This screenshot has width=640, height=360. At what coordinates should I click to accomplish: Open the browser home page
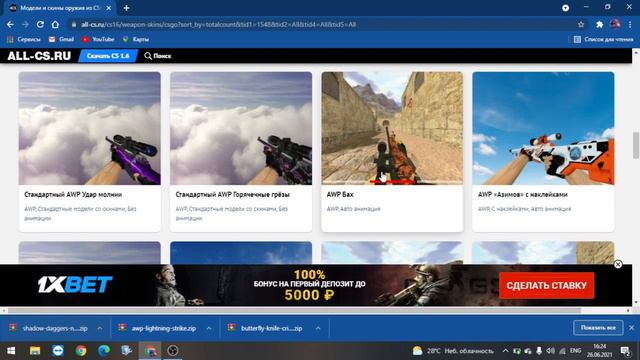click(x=55, y=24)
